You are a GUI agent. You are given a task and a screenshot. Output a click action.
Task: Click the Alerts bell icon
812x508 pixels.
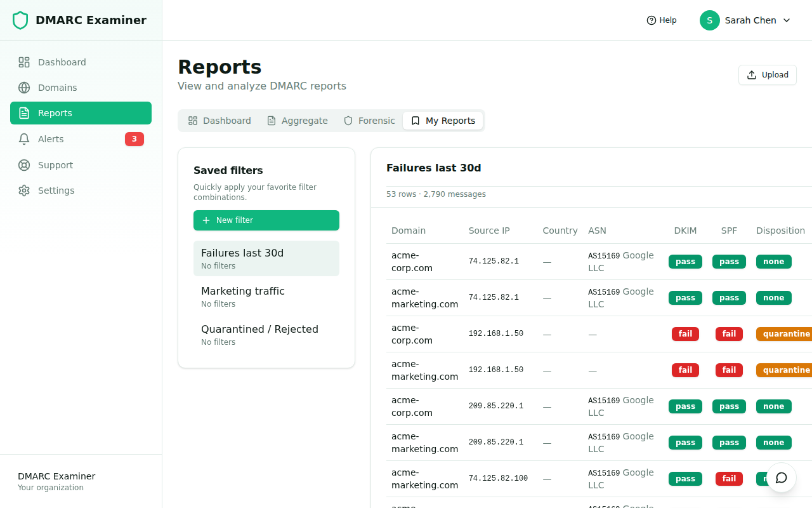tap(24, 139)
